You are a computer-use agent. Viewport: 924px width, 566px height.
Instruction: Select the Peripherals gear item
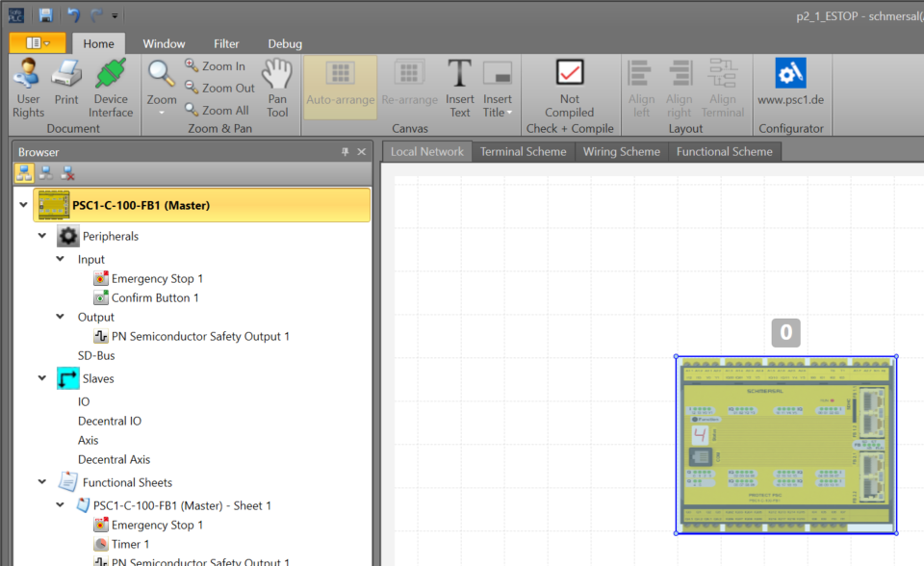(98, 236)
